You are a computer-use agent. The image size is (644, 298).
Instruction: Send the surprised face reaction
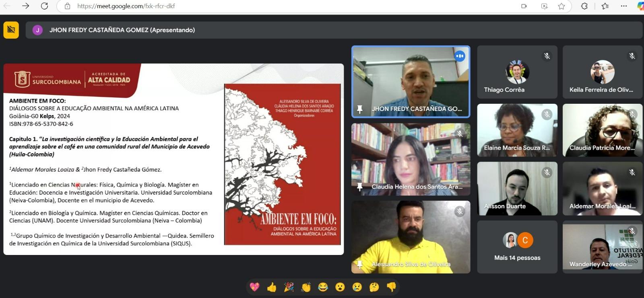tap(340, 287)
